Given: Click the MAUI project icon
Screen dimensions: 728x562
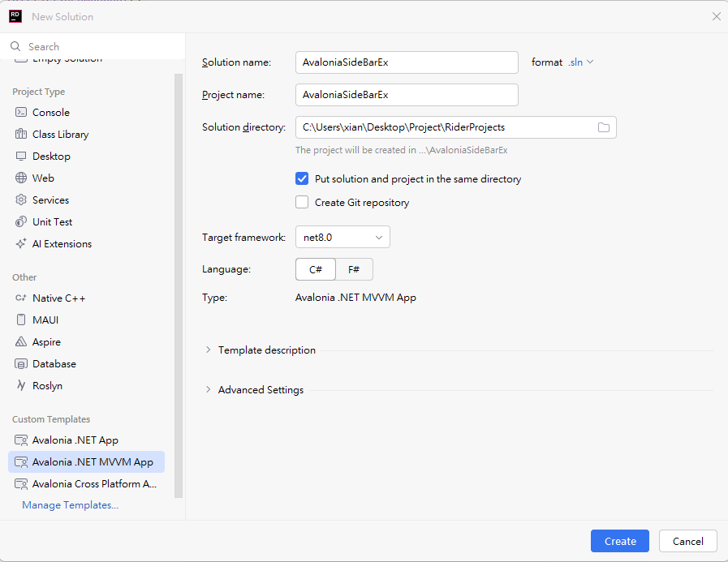Looking at the screenshot, I should click(x=21, y=320).
